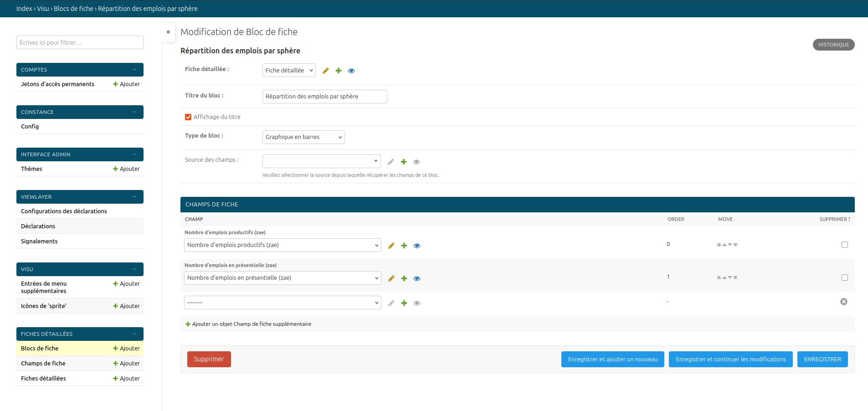868x411 pixels.
Task: Move the 'emplois en présentielle' row to the bottom
Action: (735, 277)
